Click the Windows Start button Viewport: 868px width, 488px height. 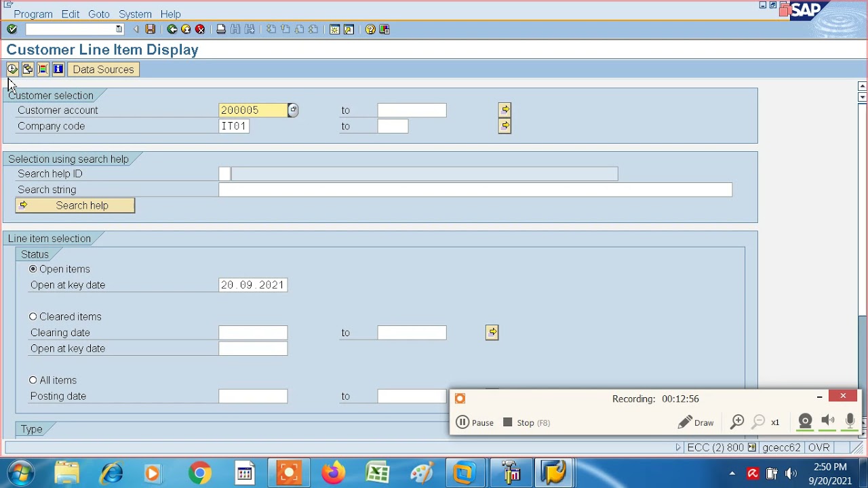coord(21,473)
